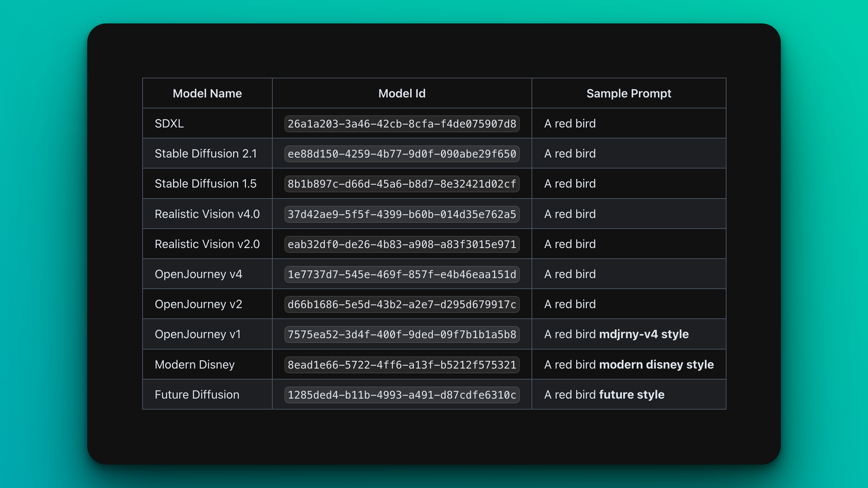
Task: Select the Stable Diffusion 2.1 model ID
Action: (402, 154)
